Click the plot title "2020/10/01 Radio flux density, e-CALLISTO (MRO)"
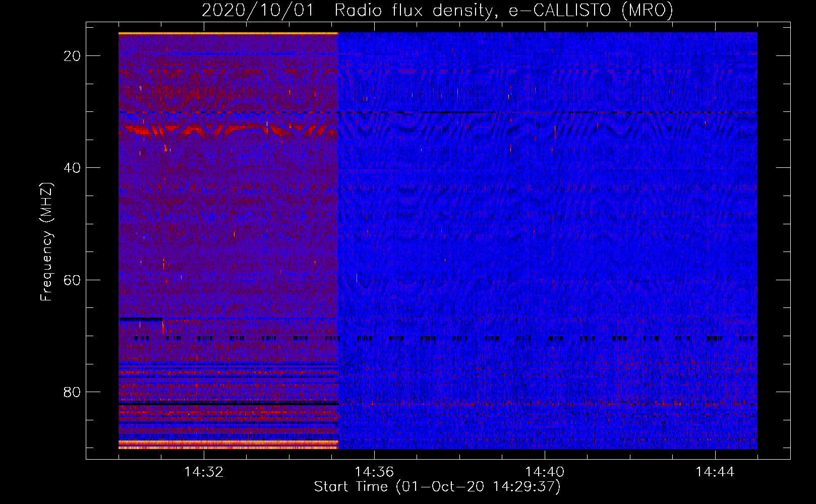This screenshot has height=504, width=816. [437, 11]
